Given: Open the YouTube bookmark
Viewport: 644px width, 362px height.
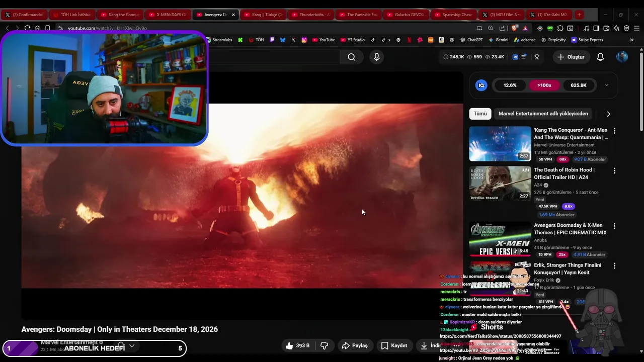Looking at the screenshot, I should [323, 40].
